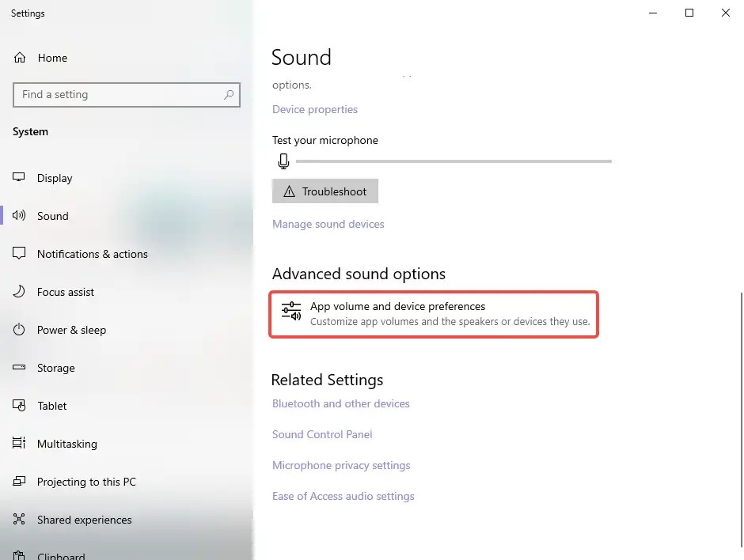Select the Focus assist crescent moon icon

[x=18, y=292]
